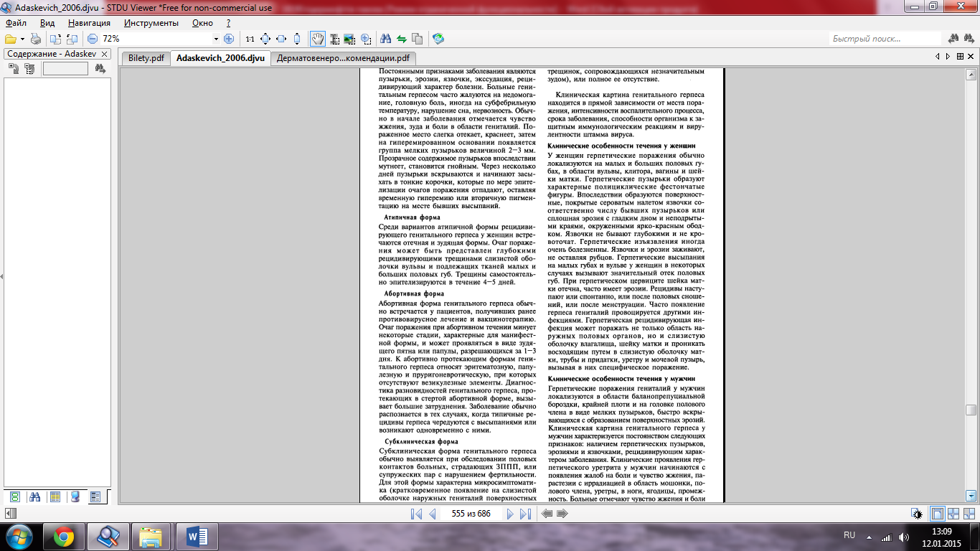Click the green arrows find next icon
Viewport: 980px width, 551px height.
click(402, 39)
